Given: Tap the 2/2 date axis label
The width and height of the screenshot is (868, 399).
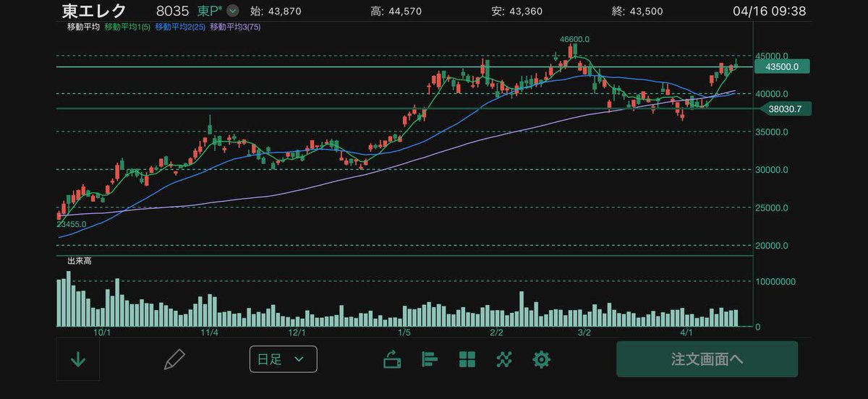Looking at the screenshot, I should coord(496,332).
